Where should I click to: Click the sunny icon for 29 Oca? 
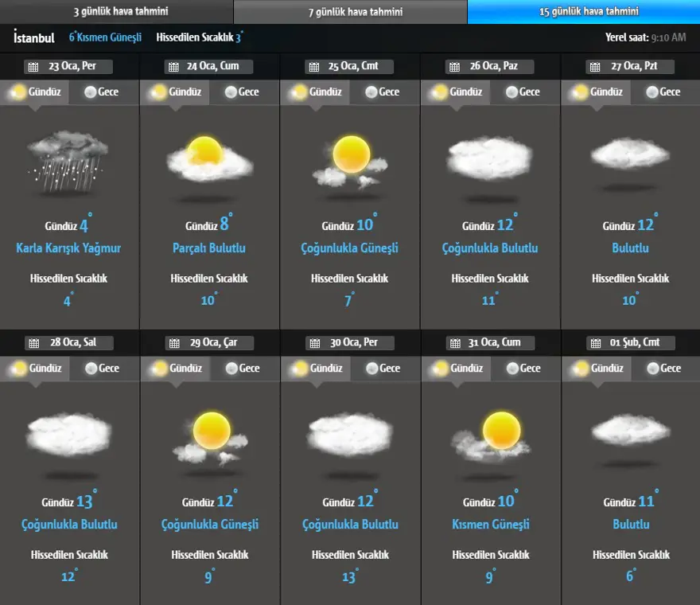[211, 436]
